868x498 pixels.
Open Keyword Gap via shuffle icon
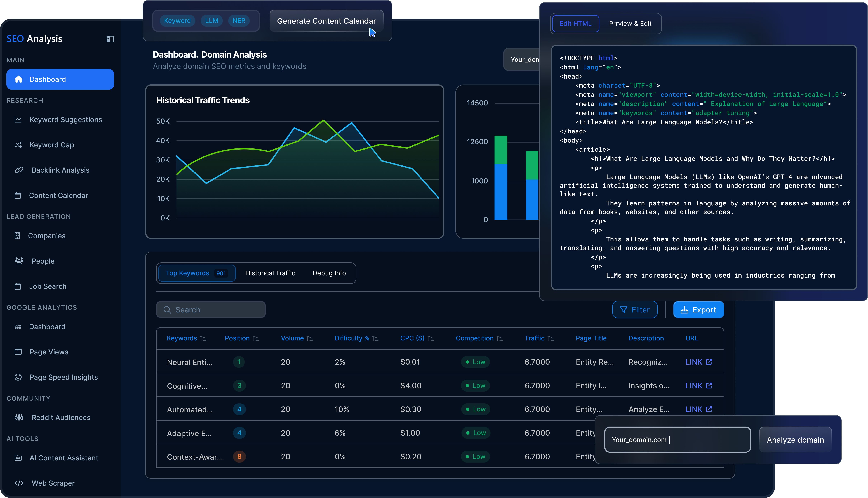(x=18, y=145)
